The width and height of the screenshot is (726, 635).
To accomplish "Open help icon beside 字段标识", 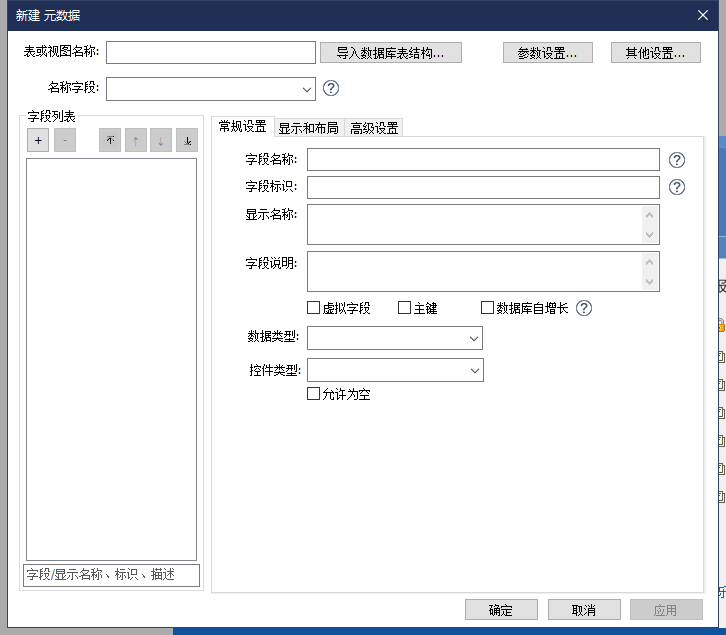I will click(x=677, y=187).
